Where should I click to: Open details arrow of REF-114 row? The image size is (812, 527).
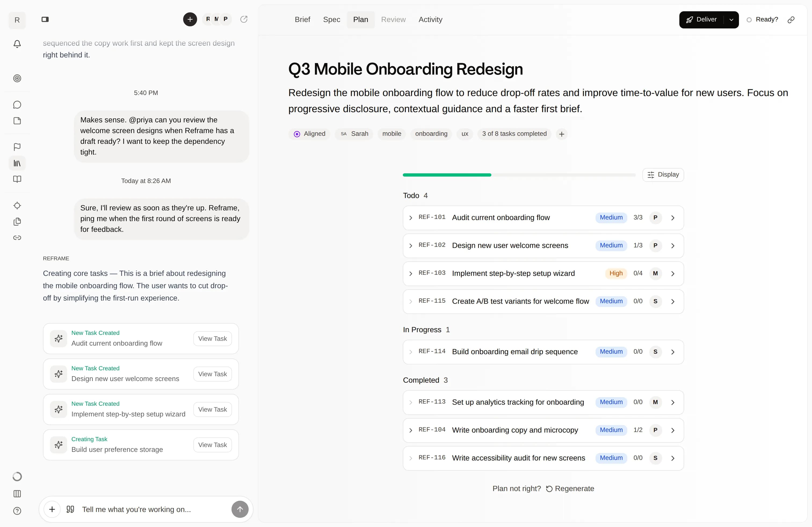pos(672,352)
